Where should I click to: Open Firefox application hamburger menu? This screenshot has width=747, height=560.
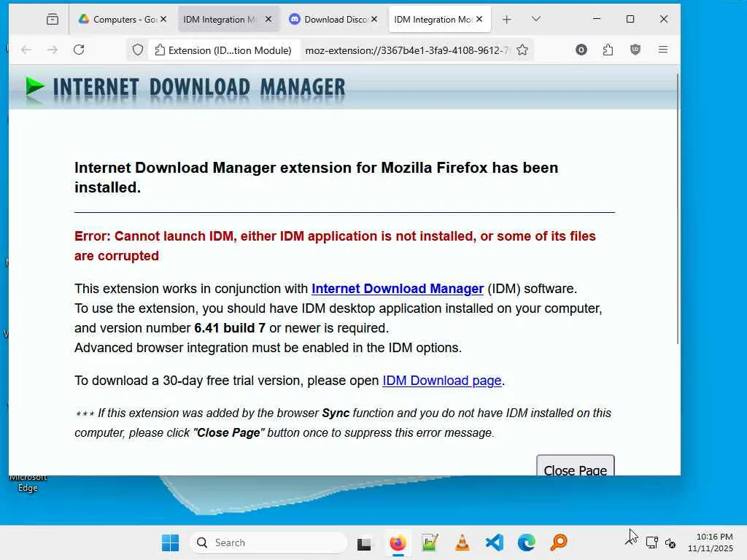click(662, 50)
